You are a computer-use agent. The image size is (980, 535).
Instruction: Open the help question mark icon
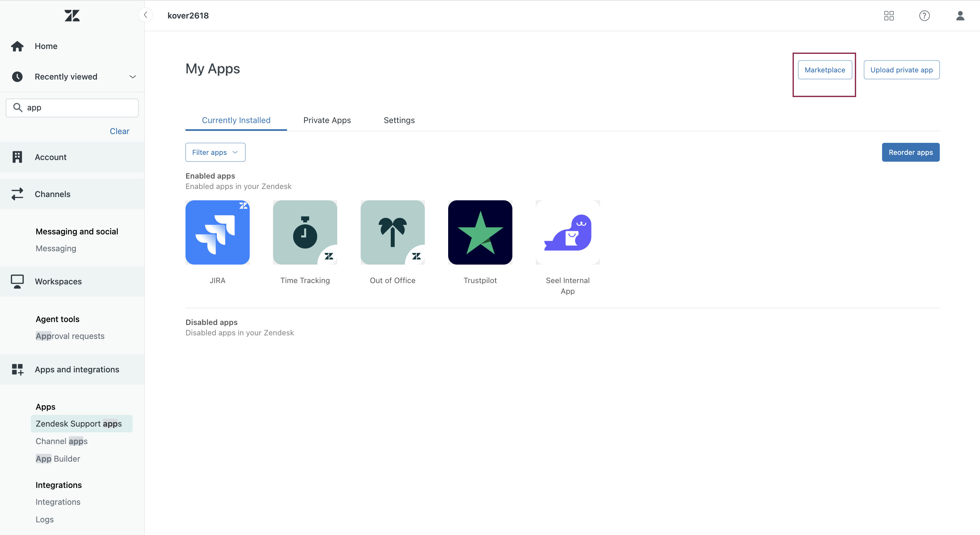pyautogui.click(x=924, y=16)
